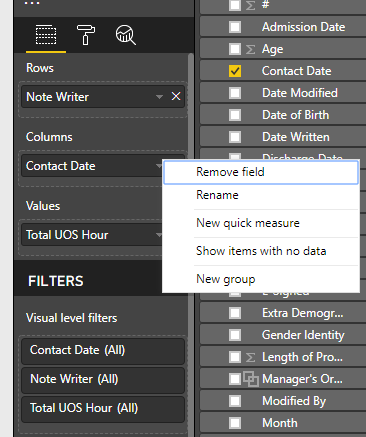The width and height of the screenshot is (366, 437).
Task: Click the Date Modified field name
Action: coord(300,93)
